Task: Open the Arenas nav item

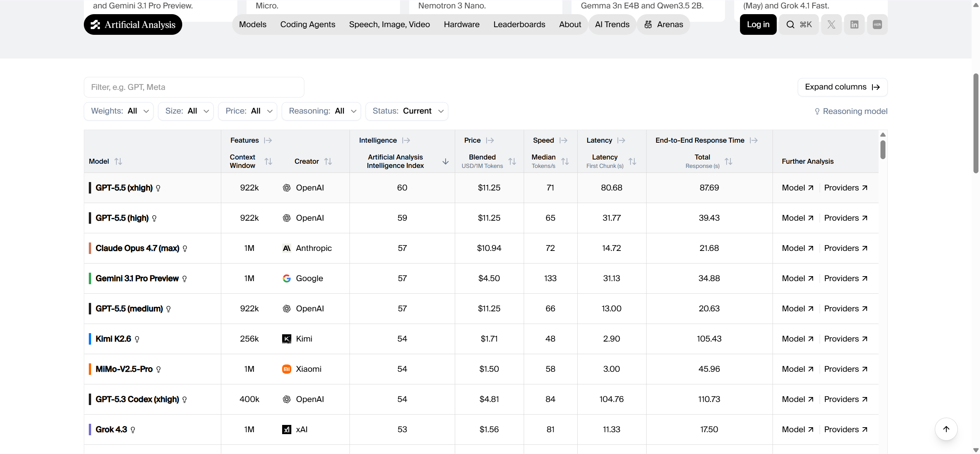Action: (x=663, y=24)
